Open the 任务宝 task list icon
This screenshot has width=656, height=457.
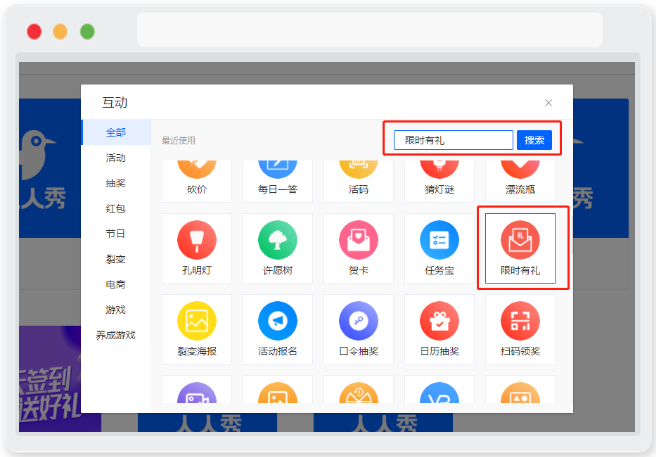tap(439, 240)
